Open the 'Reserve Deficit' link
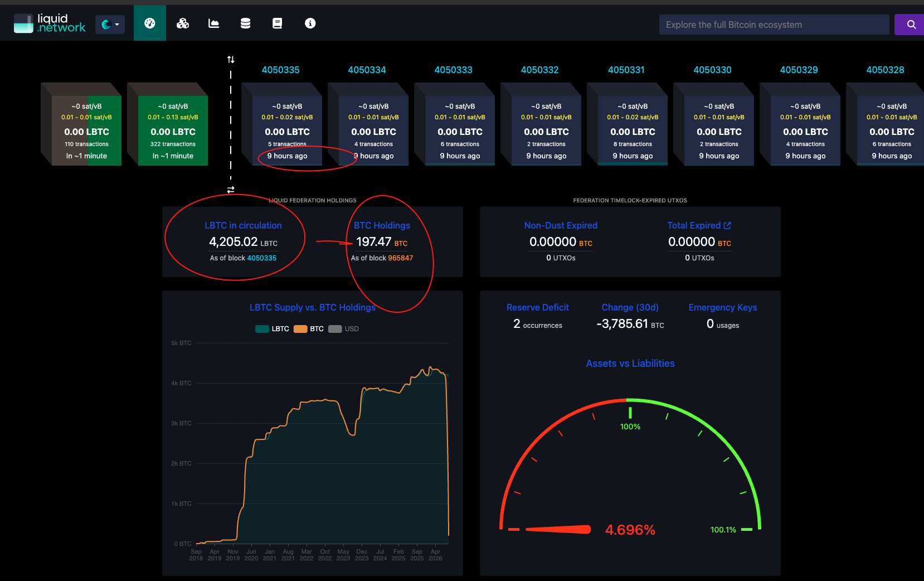Viewport: 924px width, 581px height. [538, 307]
